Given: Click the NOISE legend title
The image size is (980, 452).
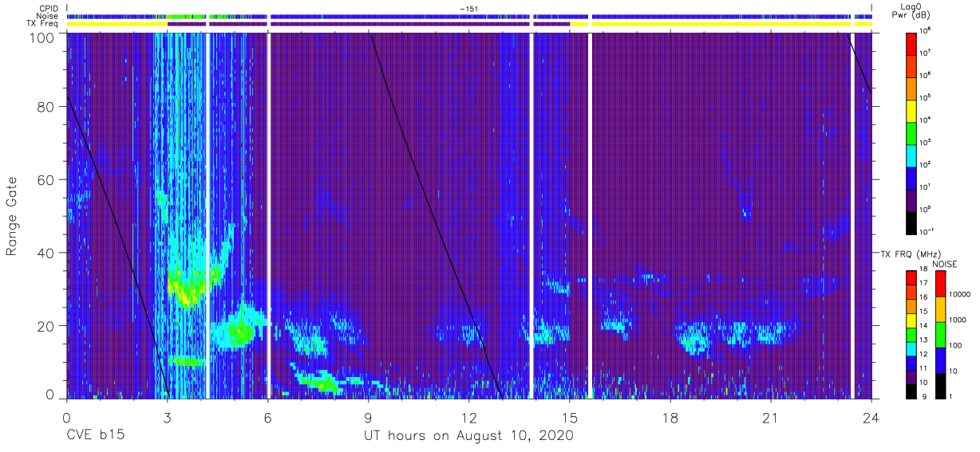Looking at the screenshot, I should 945,264.
